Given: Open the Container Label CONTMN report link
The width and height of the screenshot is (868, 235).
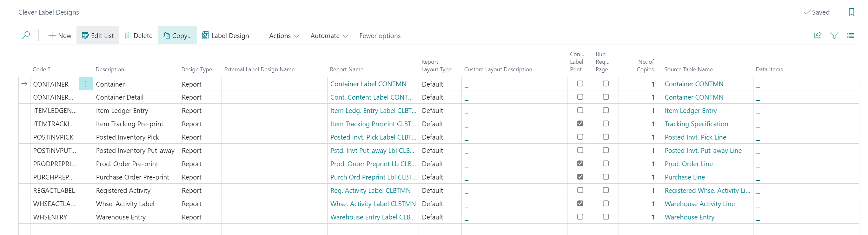Looking at the screenshot, I should (368, 84).
